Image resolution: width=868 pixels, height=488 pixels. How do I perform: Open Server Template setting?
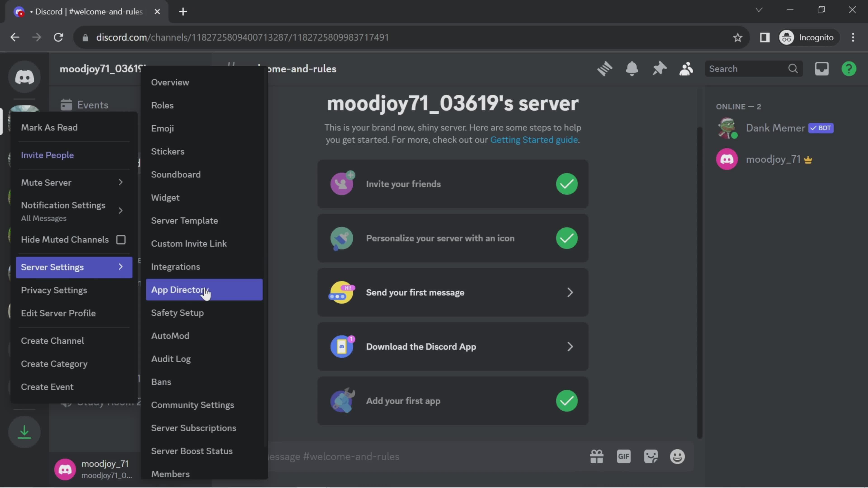click(204, 221)
